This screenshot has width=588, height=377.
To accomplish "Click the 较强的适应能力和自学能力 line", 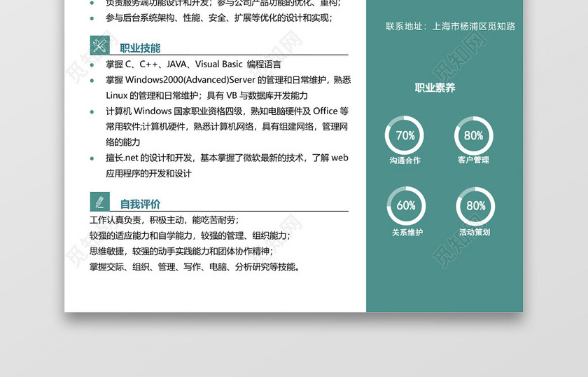I will 190,235.
